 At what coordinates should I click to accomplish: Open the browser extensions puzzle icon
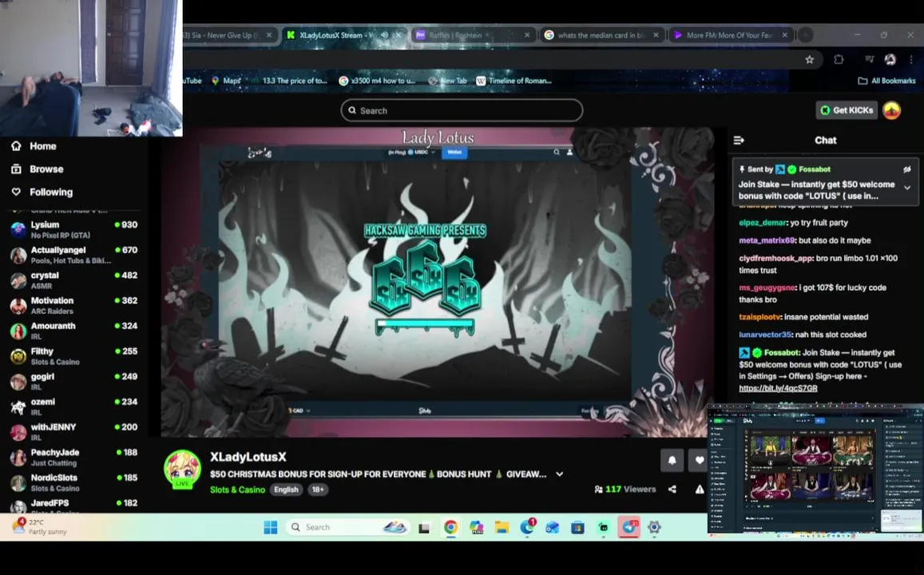[x=839, y=60]
